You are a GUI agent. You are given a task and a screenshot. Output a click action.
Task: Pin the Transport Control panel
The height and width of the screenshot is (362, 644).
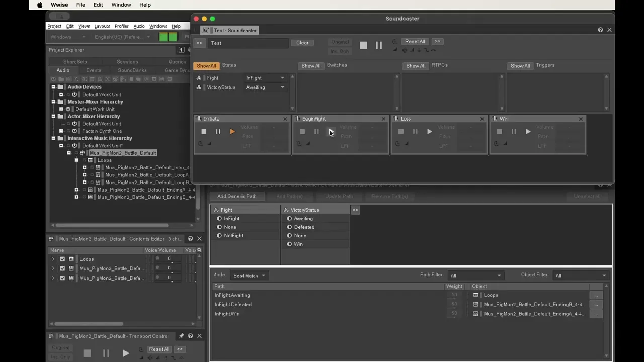[x=181, y=336]
